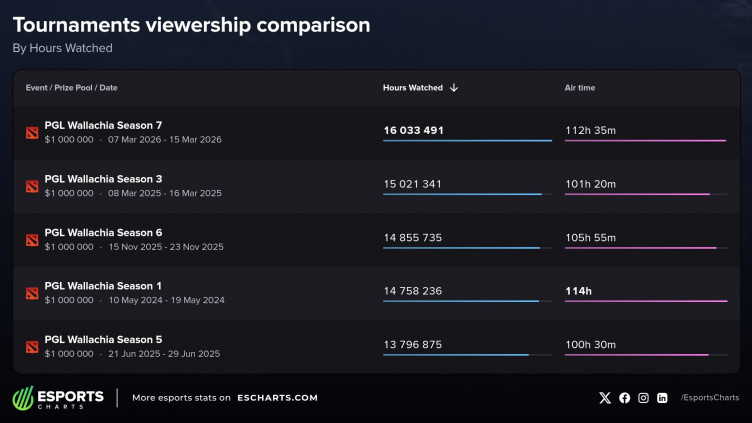Click the Dota 2 icon beside Season 1

[x=32, y=293]
